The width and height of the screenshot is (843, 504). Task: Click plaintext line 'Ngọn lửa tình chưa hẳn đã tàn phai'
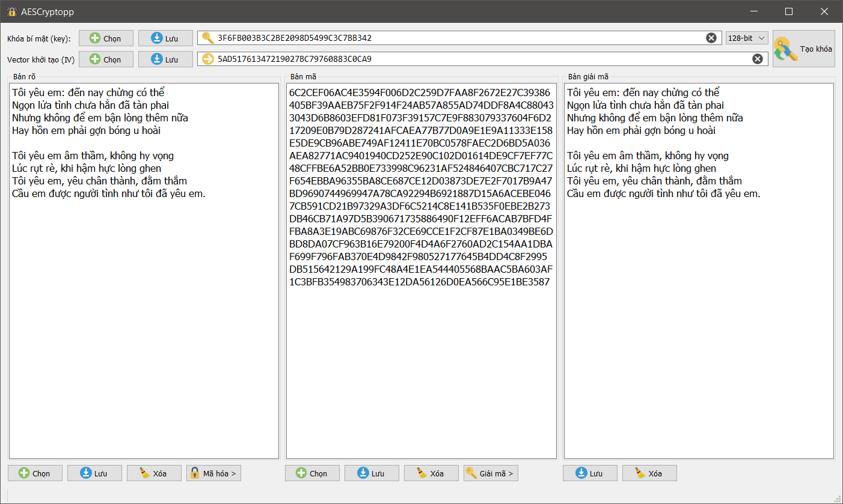(x=90, y=105)
